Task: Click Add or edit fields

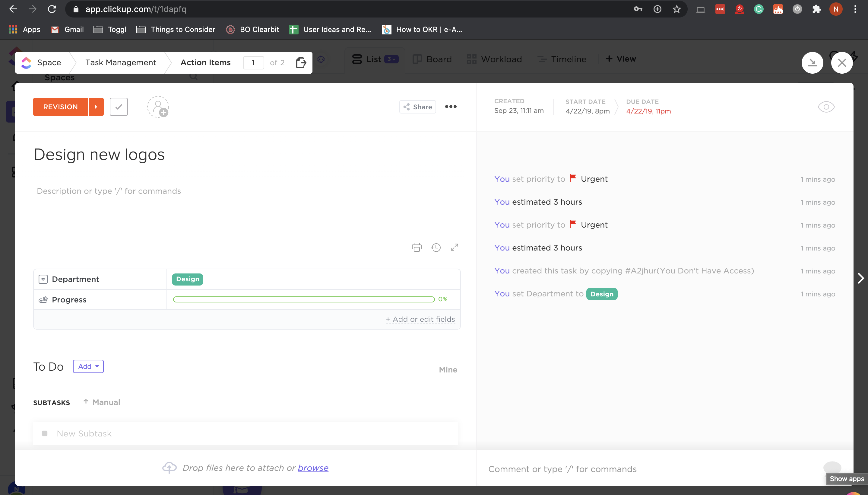Action: tap(420, 319)
